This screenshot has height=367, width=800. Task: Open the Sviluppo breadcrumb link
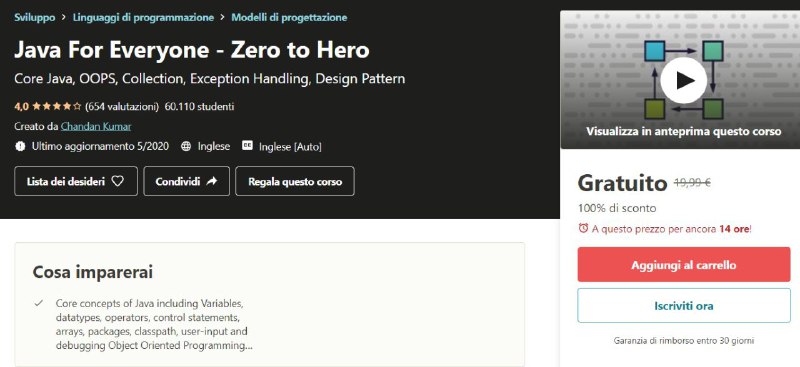(x=35, y=17)
